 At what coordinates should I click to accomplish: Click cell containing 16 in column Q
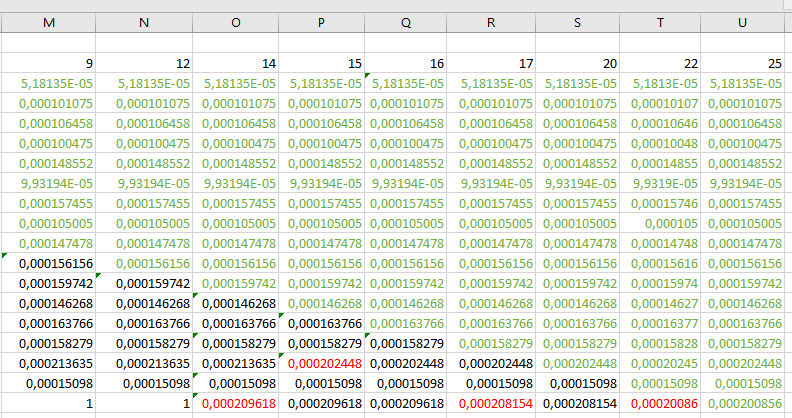pyautogui.click(x=406, y=63)
